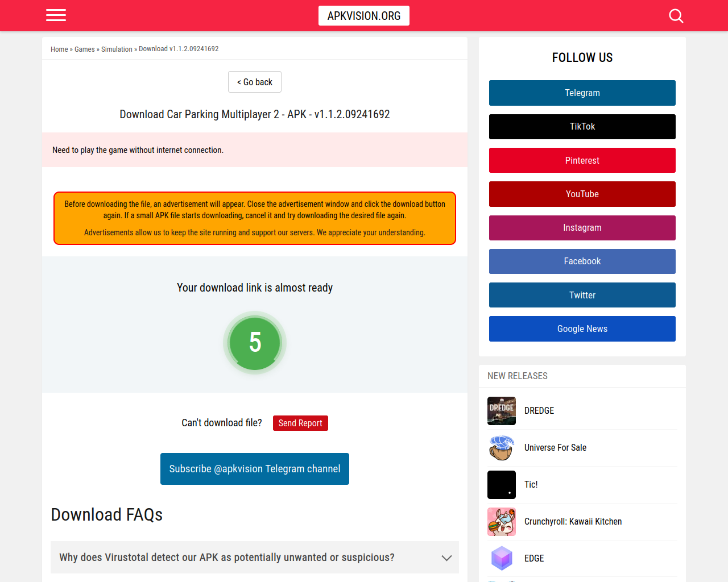
Task: Follow on Telegram
Action: [582, 93]
